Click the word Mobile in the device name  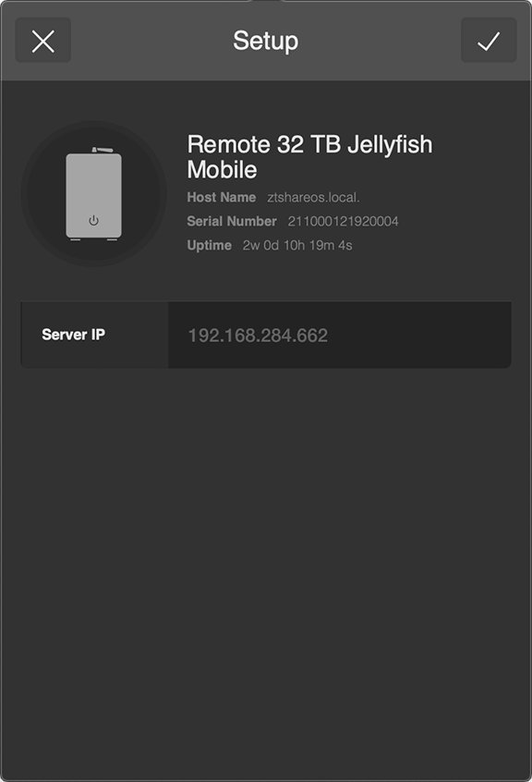(x=223, y=170)
